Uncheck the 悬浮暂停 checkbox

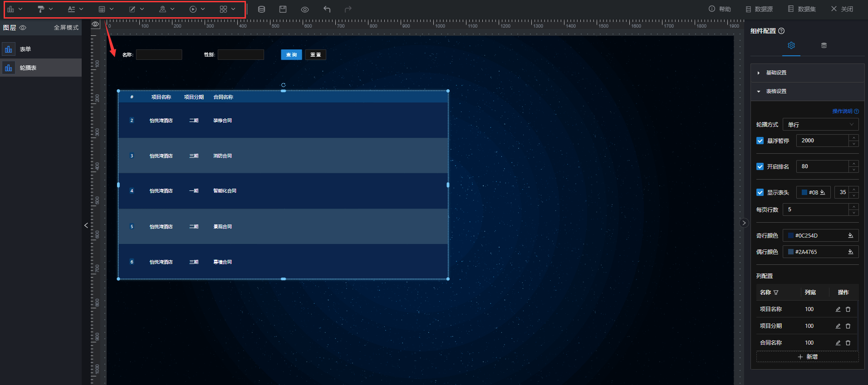pos(760,141)
